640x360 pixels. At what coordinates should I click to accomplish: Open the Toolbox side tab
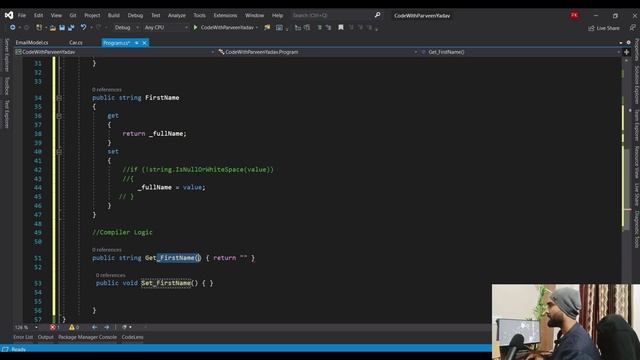(7, 86)
